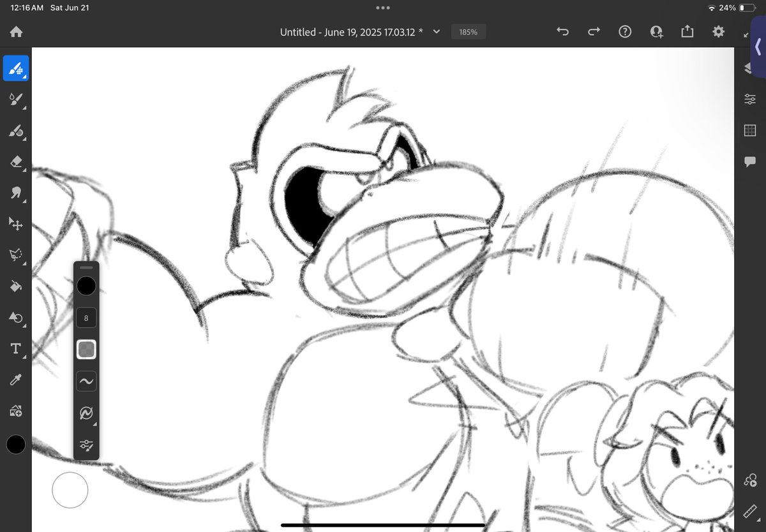The height and width of the screenshot is (532, 766).
Task: Open the Help menu
Action: (625, 31)
